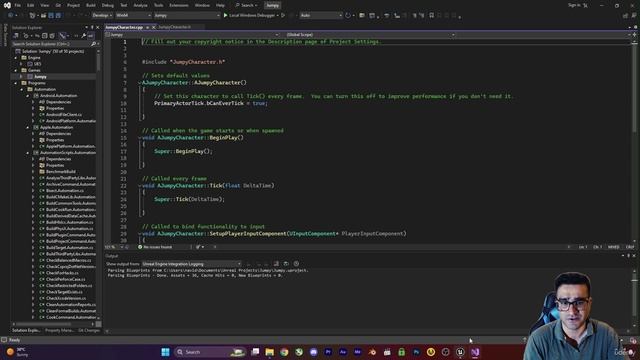
Task: Open the Win64 platform dropdown
Action: point(133,16)
